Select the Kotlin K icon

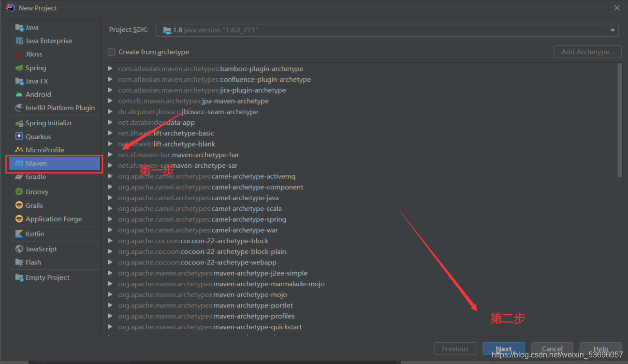tap(19, 234)
